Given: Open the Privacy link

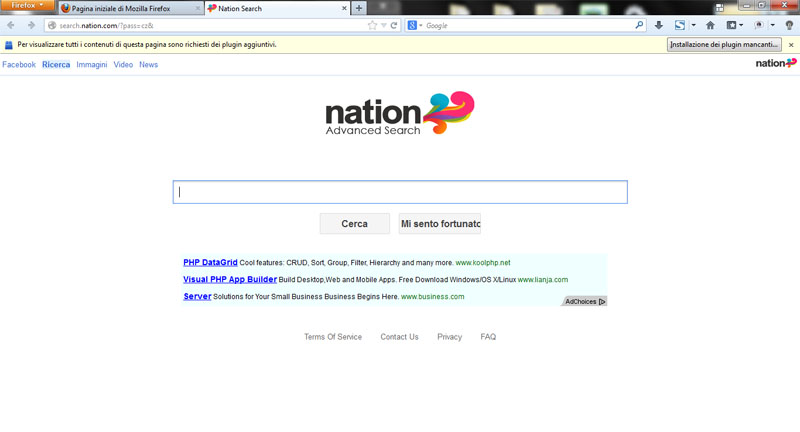Looking at the screenshot, I should point(449,337).
